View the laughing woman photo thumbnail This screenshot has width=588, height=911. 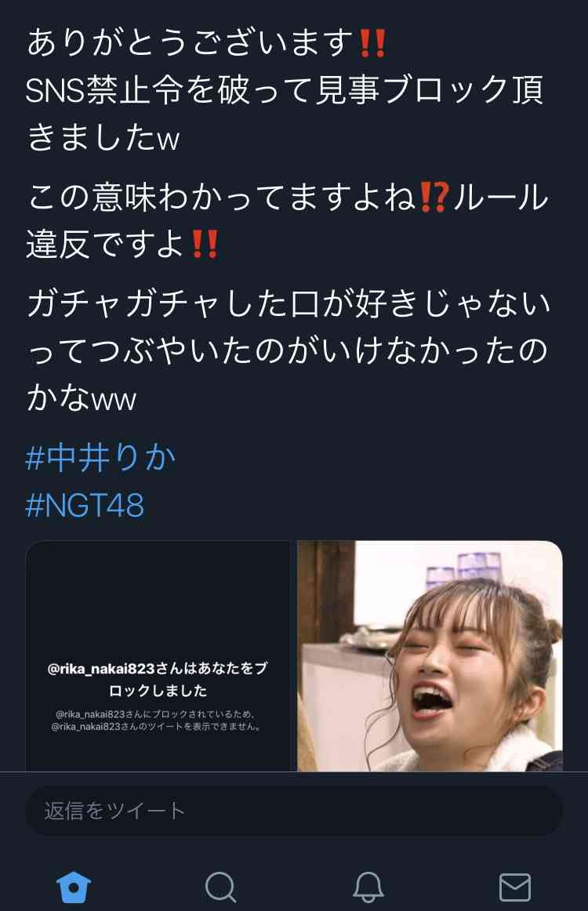point(430,656)
